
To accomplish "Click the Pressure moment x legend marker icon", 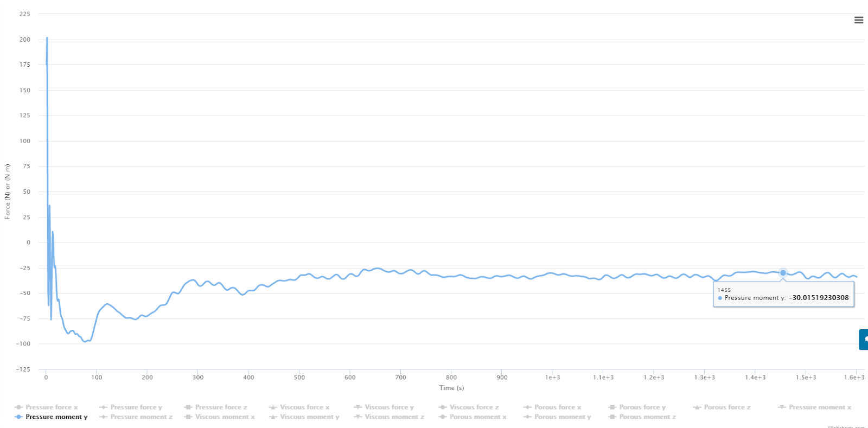I will [x=782, y=407].
